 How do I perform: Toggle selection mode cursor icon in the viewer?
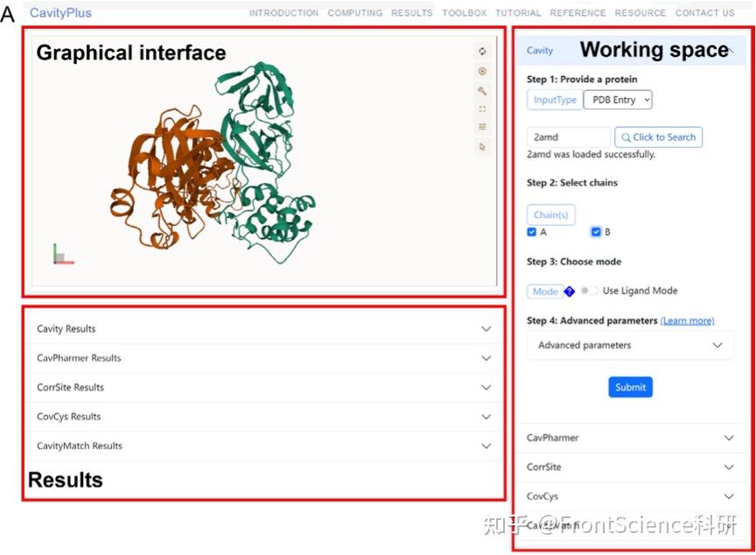coord(481,146)
